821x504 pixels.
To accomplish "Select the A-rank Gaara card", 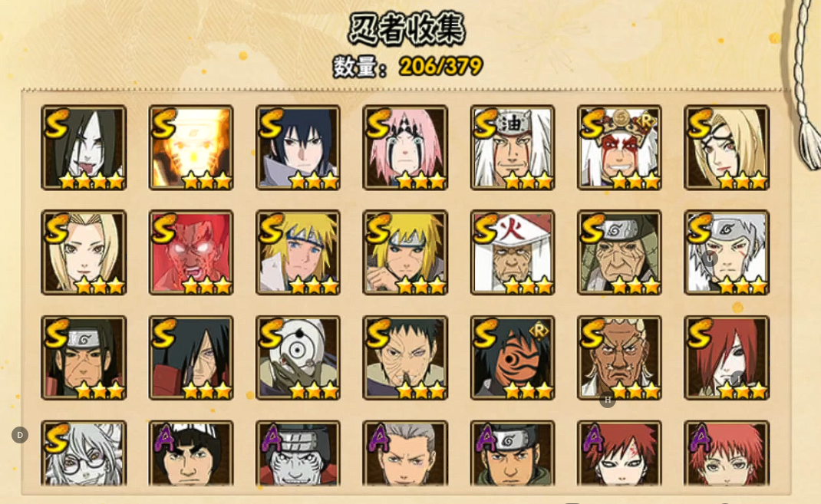I will [619, 453].
